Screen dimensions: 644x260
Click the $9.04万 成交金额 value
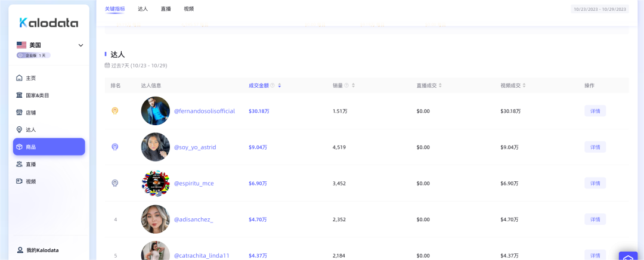(258, 147)
